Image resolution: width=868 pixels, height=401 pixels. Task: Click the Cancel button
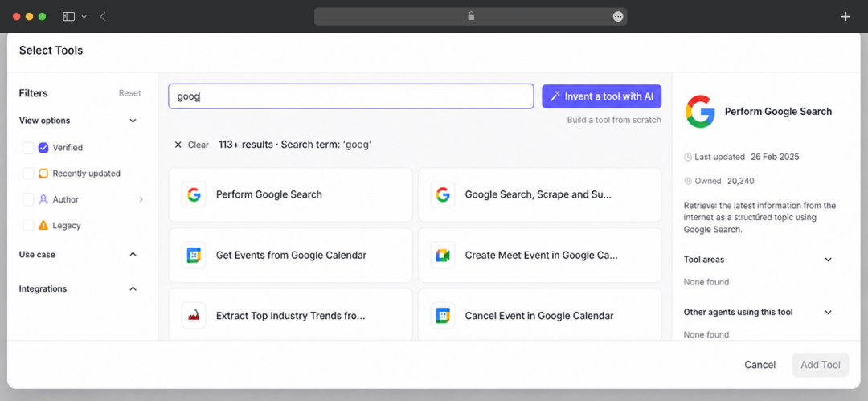click(759, 365)
